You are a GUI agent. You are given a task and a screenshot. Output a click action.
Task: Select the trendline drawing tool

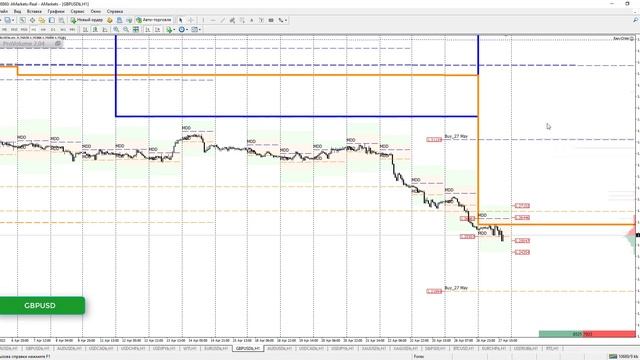[x=222, y=20]
